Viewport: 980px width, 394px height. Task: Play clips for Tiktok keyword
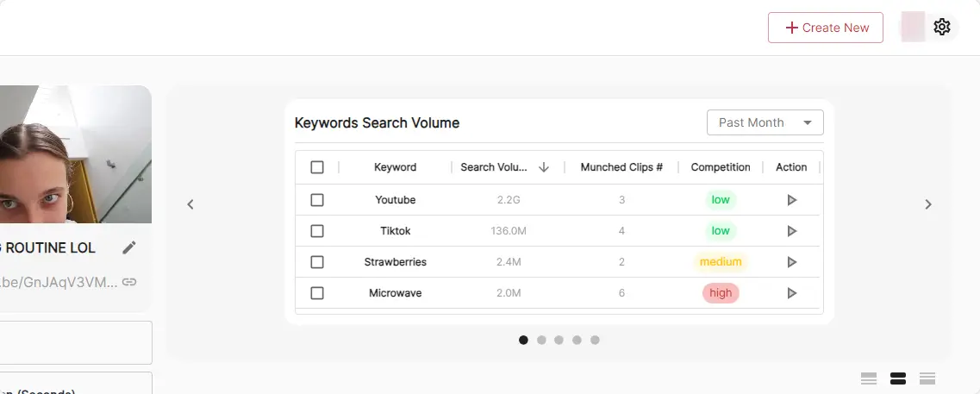pyautogui.click(x=792, y=231)
